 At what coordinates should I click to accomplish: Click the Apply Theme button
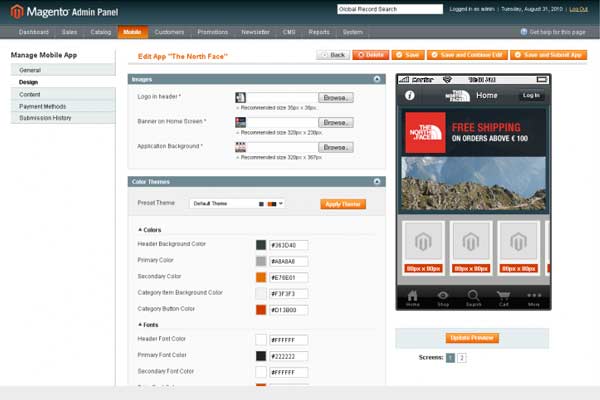(x=343, y=204)
